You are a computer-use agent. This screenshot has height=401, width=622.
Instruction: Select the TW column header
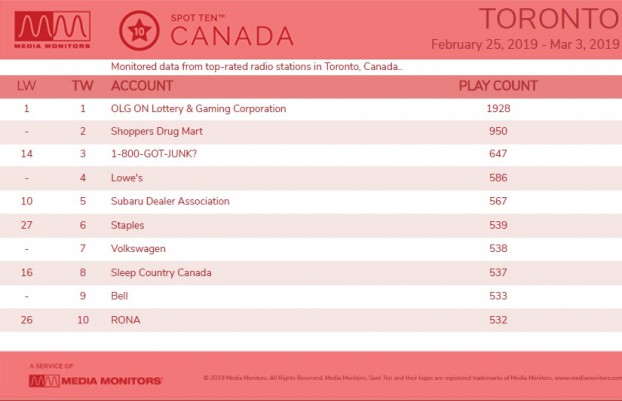click(83, 86)
